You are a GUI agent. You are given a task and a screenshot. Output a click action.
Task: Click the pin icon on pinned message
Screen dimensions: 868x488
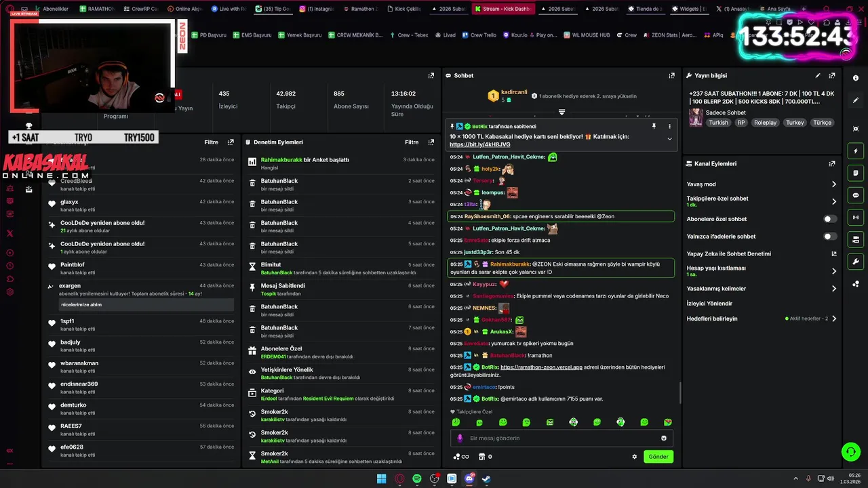(x=654, y=126)
